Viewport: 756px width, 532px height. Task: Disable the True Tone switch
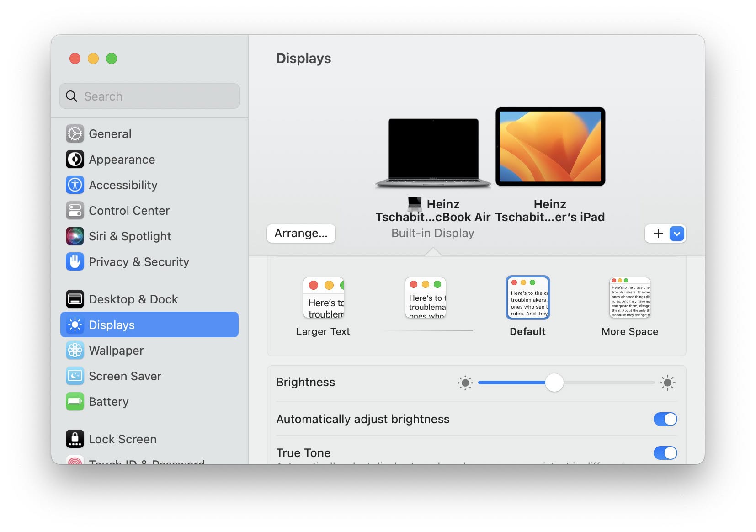[x=665, y=453]
